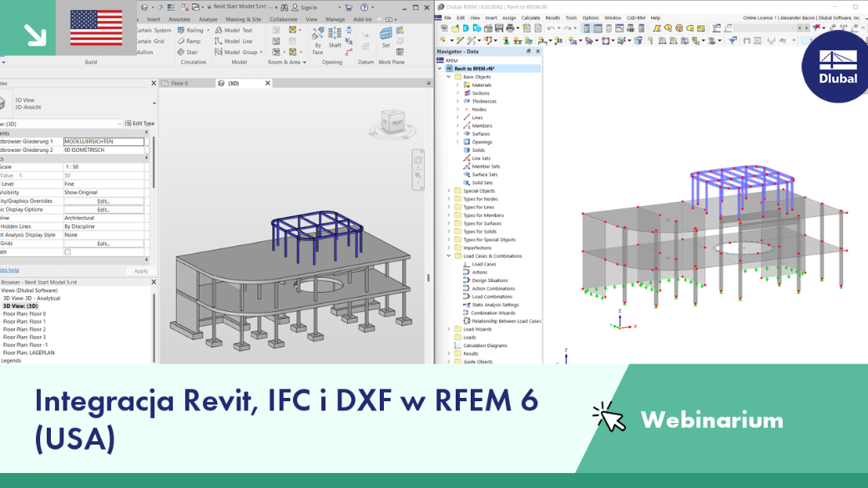This screenshot has width=868, height=488.
Task: Click the Apply button in Properties
Action: click(141, 271)
